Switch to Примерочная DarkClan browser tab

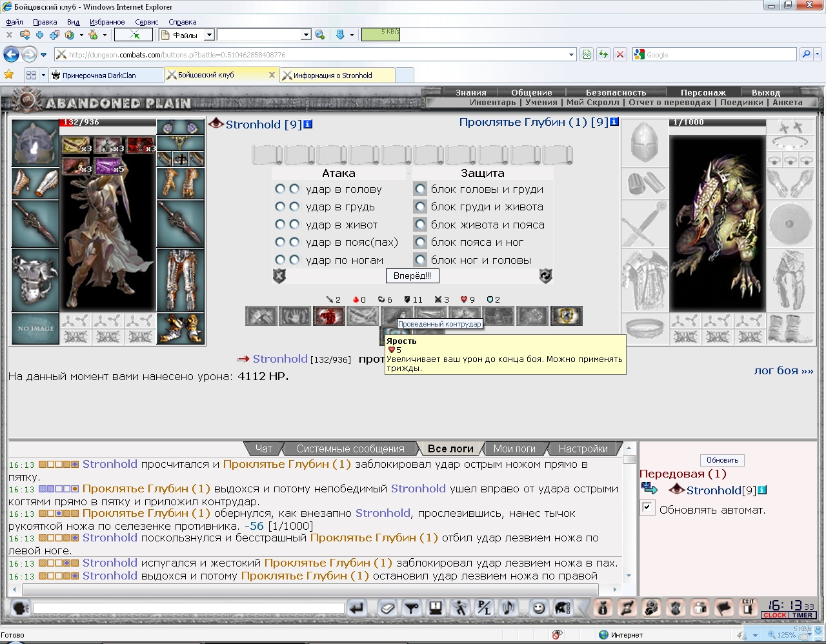click(x=106, y=75)
